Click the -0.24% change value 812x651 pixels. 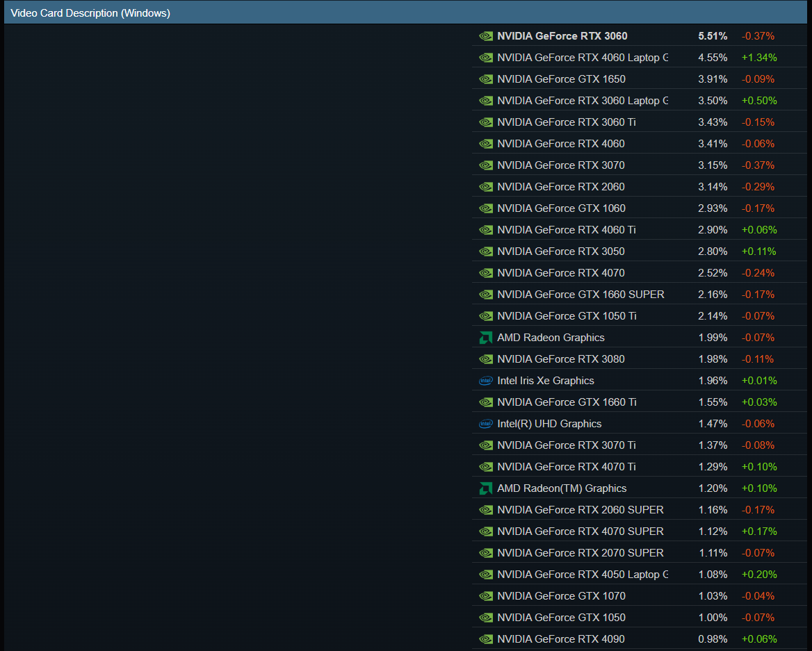[758, 273]
